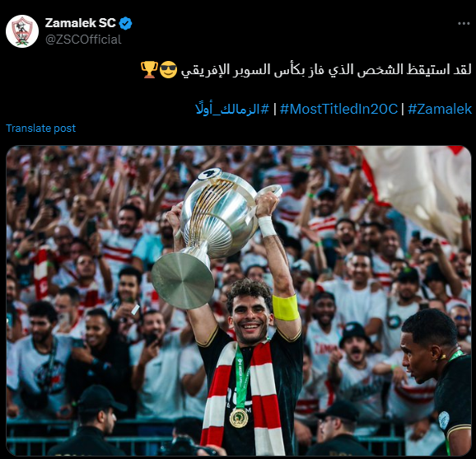Click the silver trophy in the photo

[x=212, y=234]
